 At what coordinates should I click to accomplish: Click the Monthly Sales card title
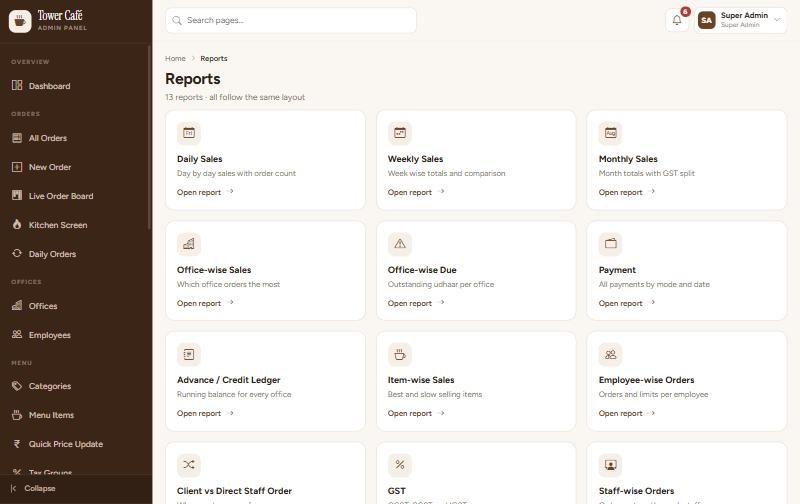[x=628, y=159]
